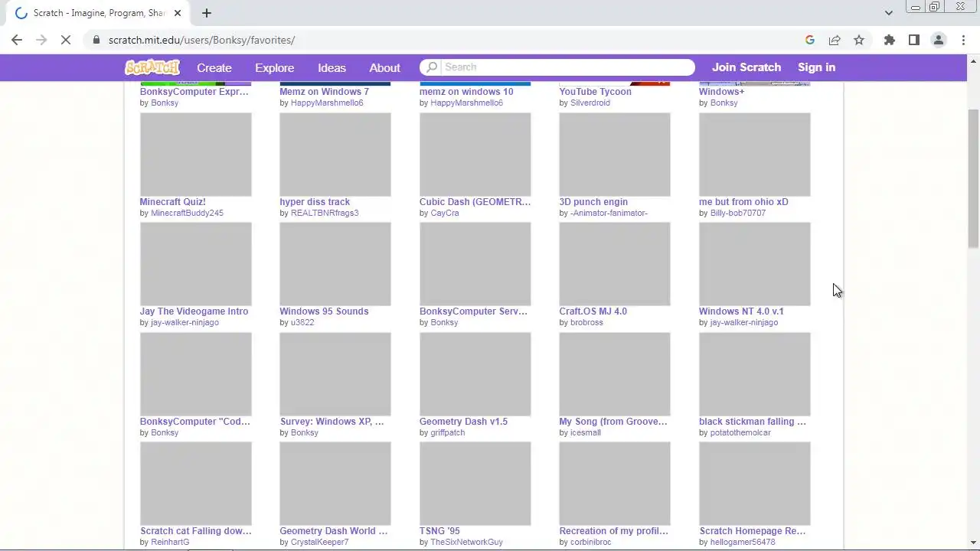The image size is (980, 551).
Task: Open TSNG '95 project thumbnail
Action: pos(475,484)
